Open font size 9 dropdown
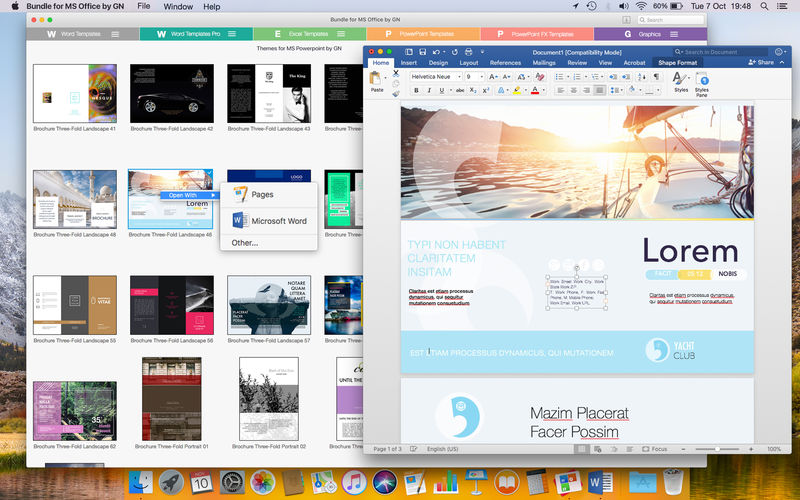The width and height of the screenshot is (800, 500). 481,77
